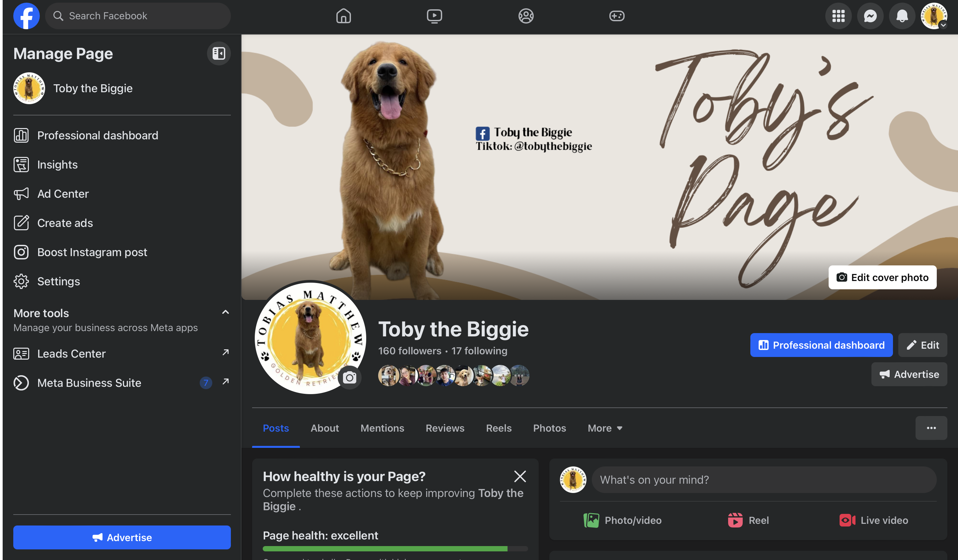This screenshot has height=560, width=958.
Task: Go to the Home feed icon
Action: coord(343,16)
